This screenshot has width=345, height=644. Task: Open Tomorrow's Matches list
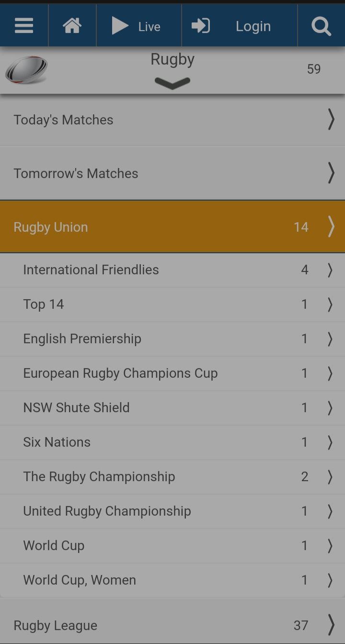[x=172, y=173]
